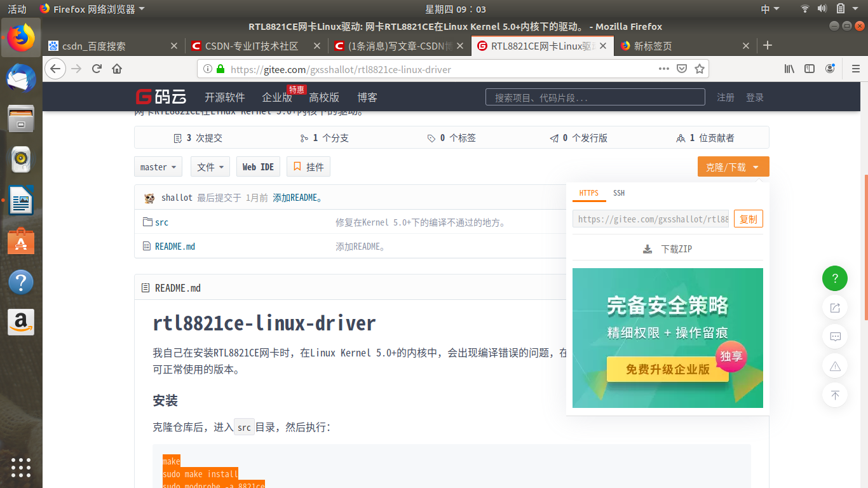Select the HTTPS clone tab
This screenshot has height=488, width=868.
[589, 193]
